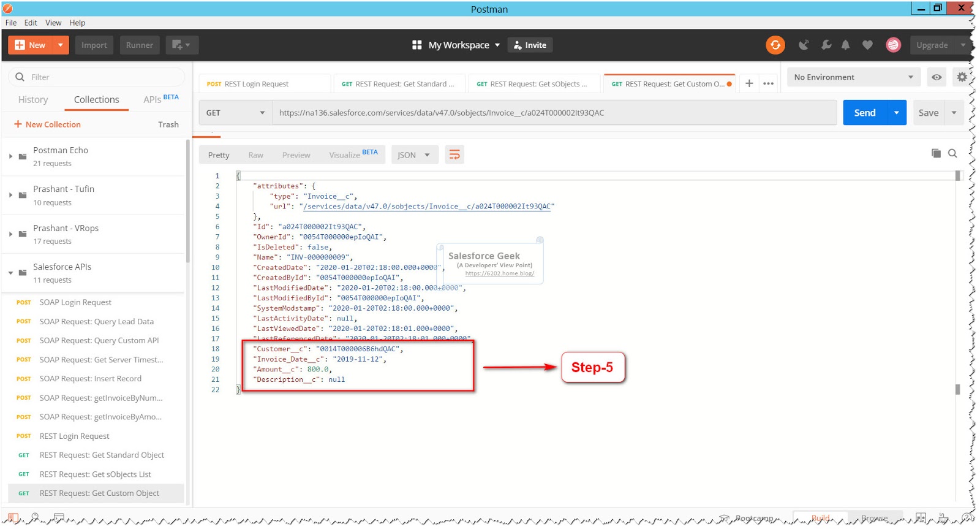The image size is (980, 529).
Task: Toggle the wrap lines icon
Action: 454,154
